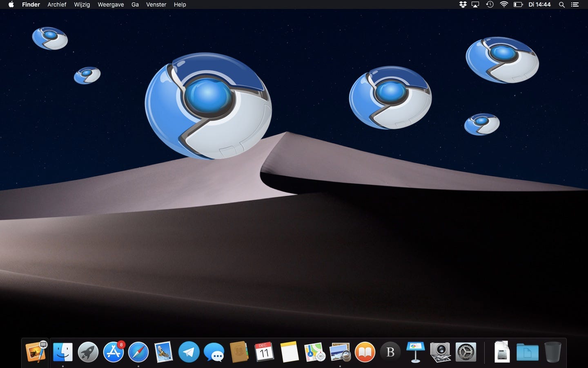Open App Store with 8 updates badge
588x368 pixels.
click(114, 352)
